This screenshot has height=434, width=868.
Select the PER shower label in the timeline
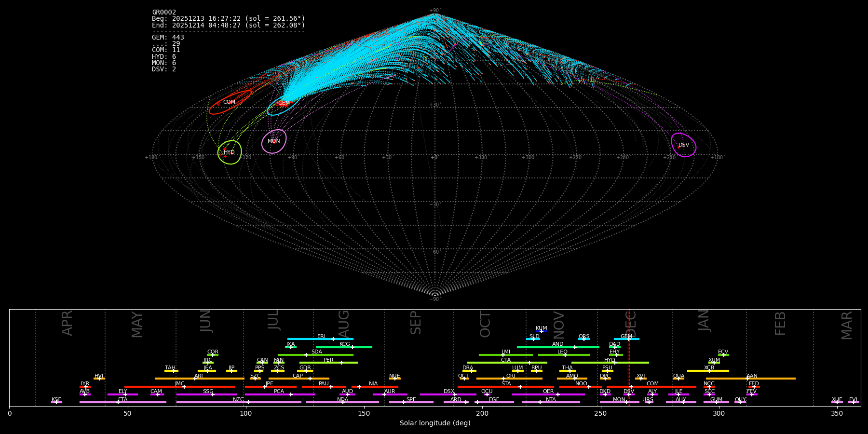pos(328,360)
